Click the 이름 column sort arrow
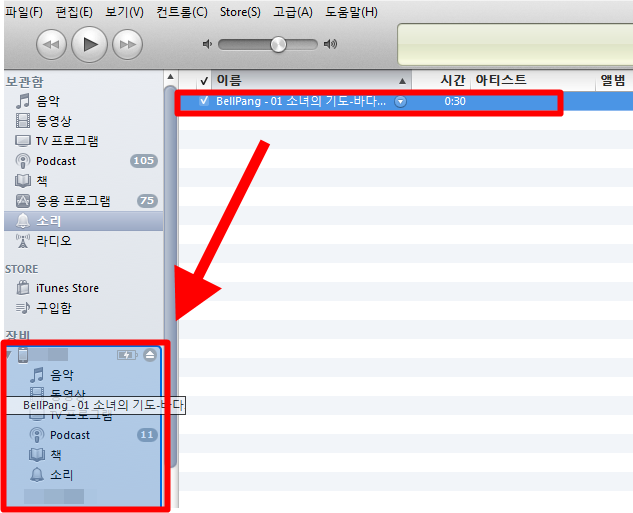This screenshot has width=633, height=513. coord(402,82)
